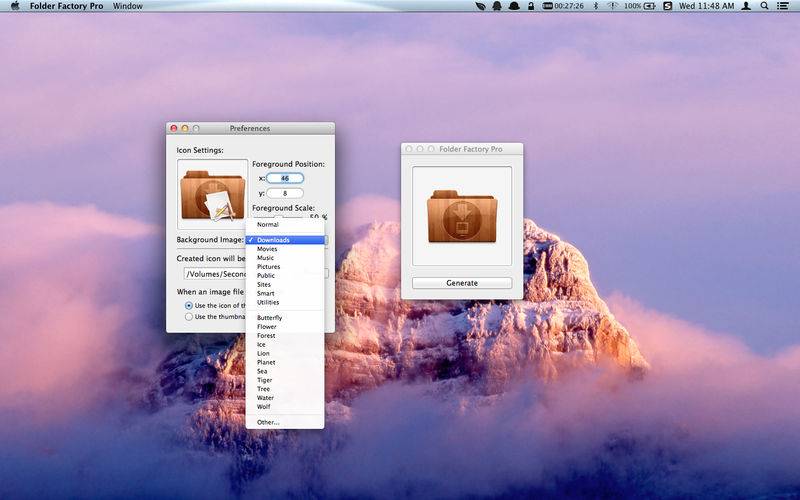Open the Folder Factory Pro app menu

pyautogui.click(x=66, y=6)
